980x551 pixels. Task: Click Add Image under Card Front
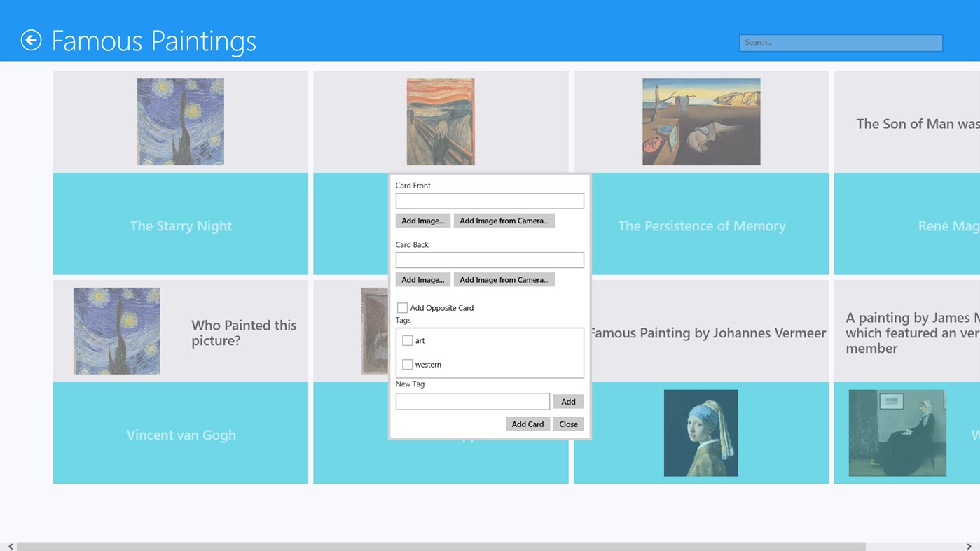[422, 219]
